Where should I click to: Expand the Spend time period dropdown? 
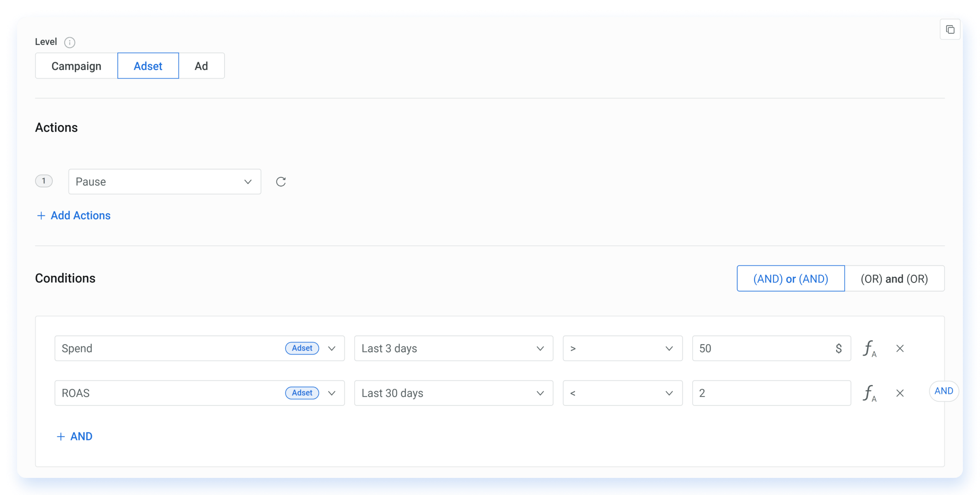(451, 349)
